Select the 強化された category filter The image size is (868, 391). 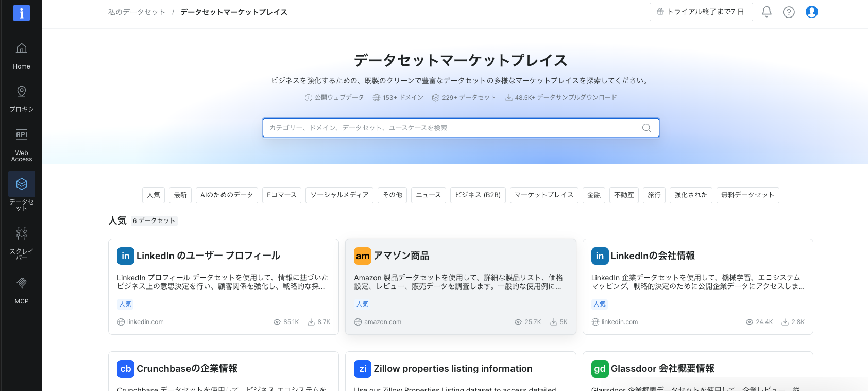pyautogui.click(x=691, y=195)
